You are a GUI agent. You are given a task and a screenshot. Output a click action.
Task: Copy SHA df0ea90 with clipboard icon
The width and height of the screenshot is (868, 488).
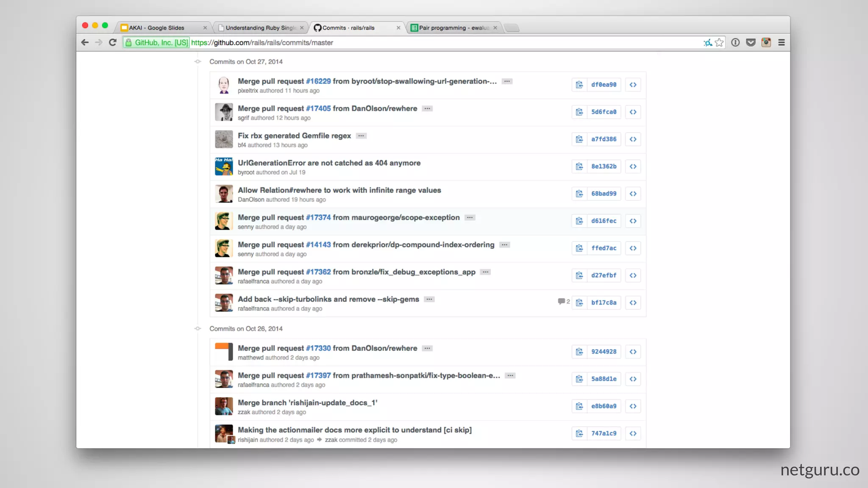(x=579, y=85)
